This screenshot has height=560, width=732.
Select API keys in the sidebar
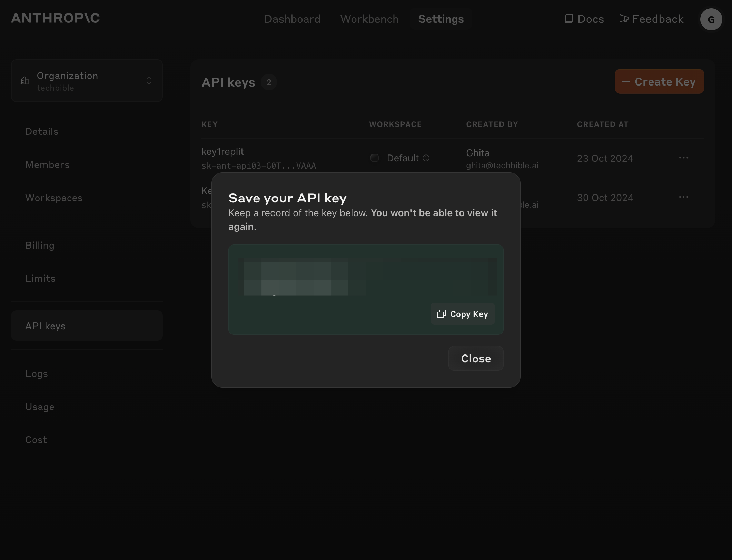87,326
